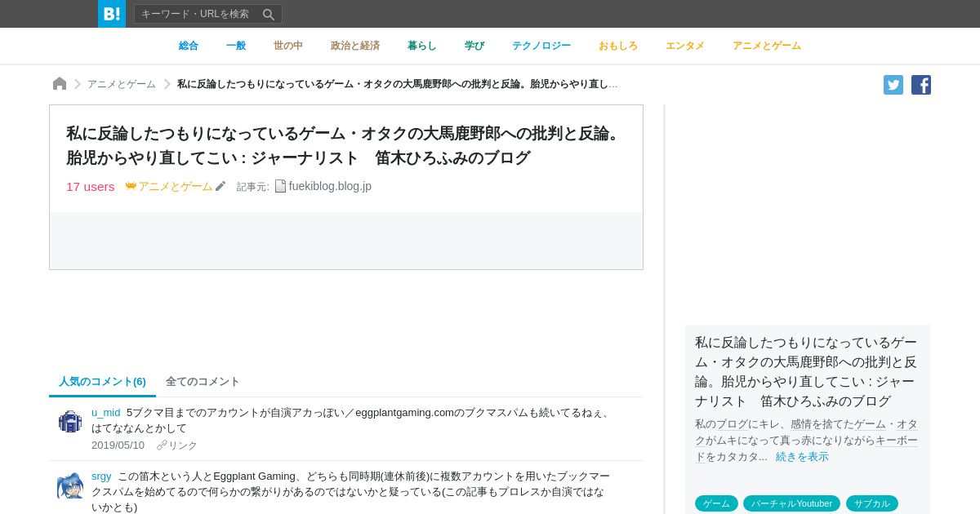The image size is (980, 514).
Task: Click the バーチャルYoutuber tag pill
Action: pos(791,503)
